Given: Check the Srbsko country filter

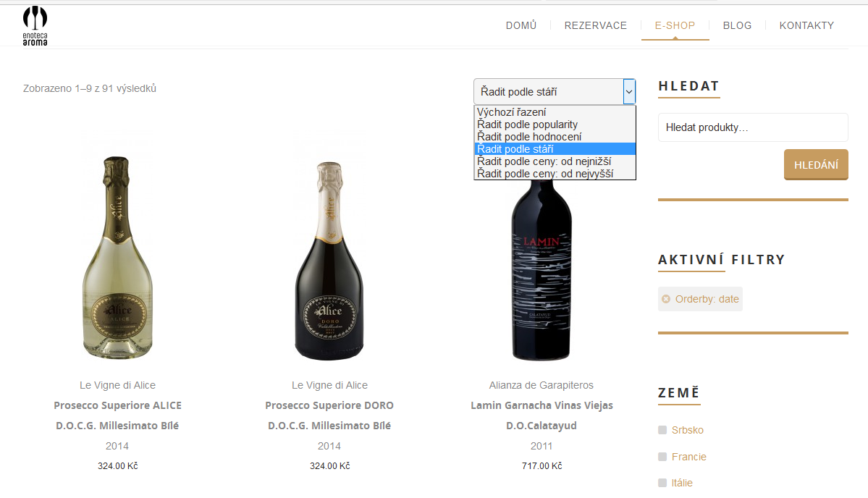Looking at the screenshot, I should 662,430.
